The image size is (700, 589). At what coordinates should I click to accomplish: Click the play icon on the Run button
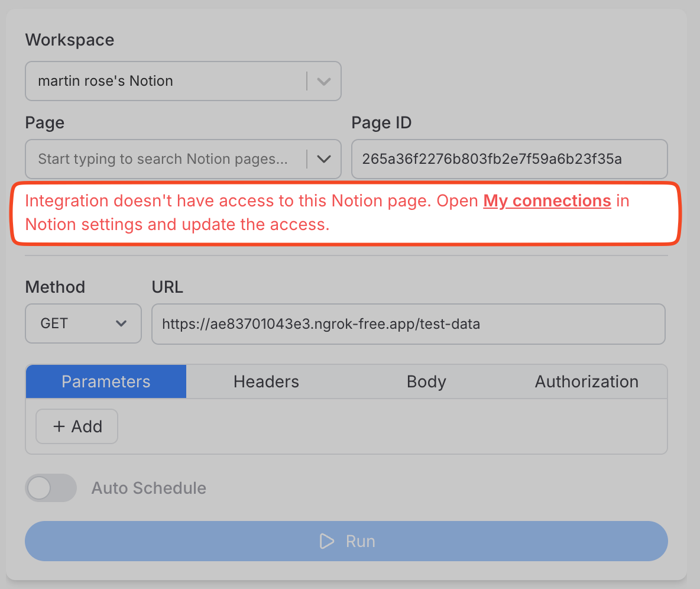pos(326,541)
